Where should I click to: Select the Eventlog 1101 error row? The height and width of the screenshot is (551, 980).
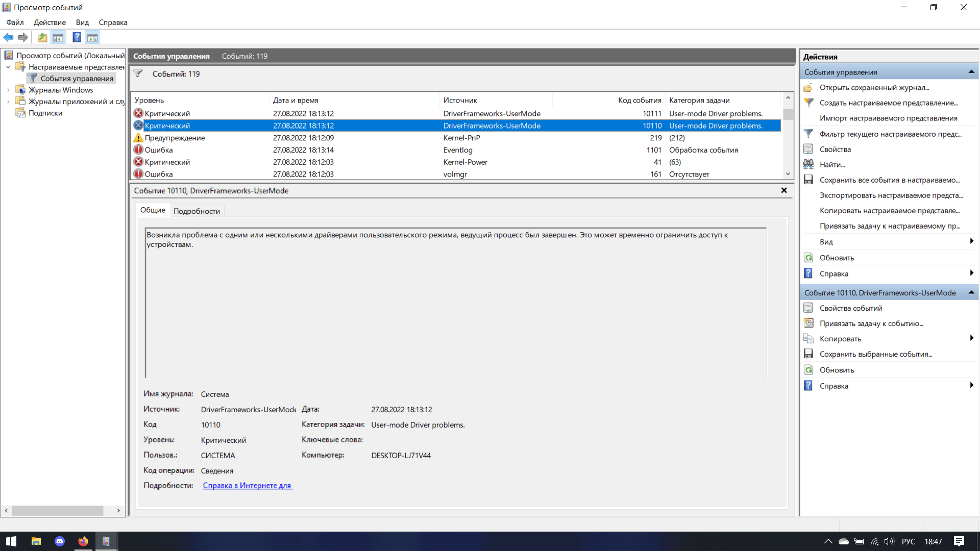(456, 150)
